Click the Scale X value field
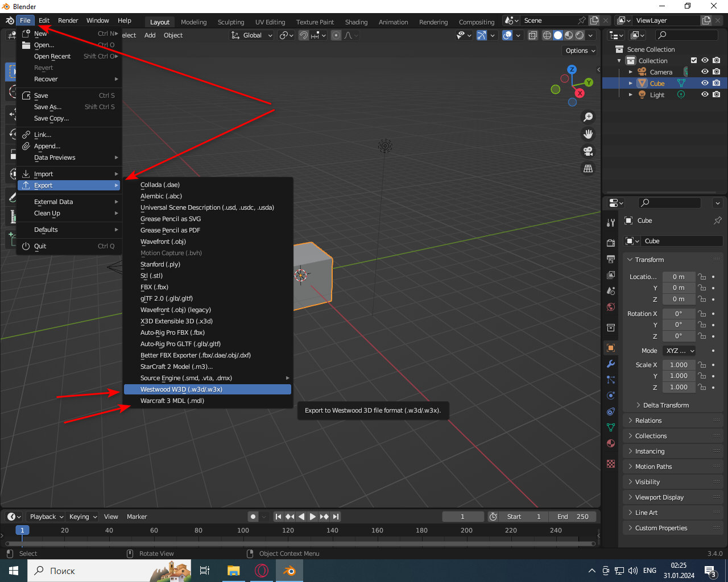 click(678, 365)
